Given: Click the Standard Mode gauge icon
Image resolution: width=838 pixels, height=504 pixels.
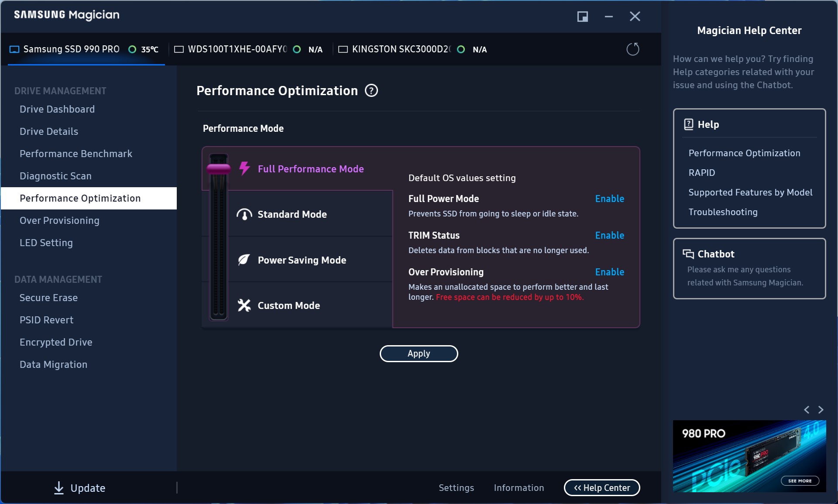Looking at the screenshot, I should (x=244, y=214).
